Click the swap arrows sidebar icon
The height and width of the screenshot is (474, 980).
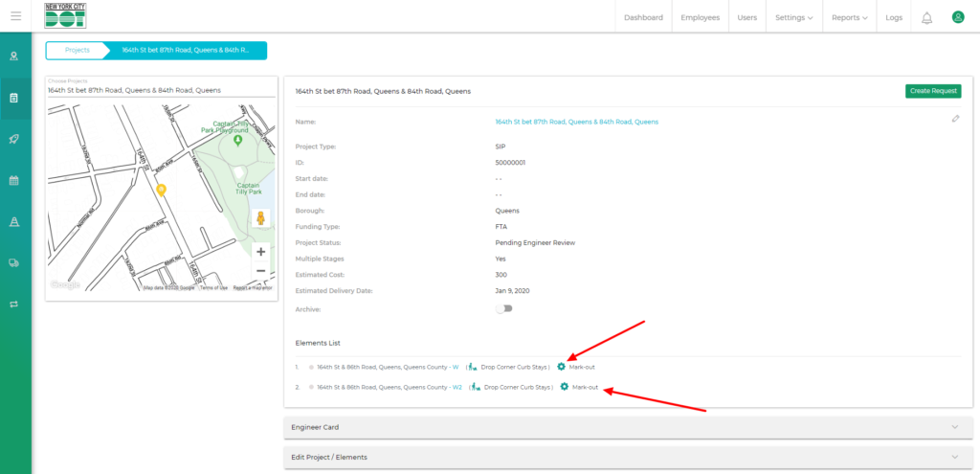click(14, 304)
